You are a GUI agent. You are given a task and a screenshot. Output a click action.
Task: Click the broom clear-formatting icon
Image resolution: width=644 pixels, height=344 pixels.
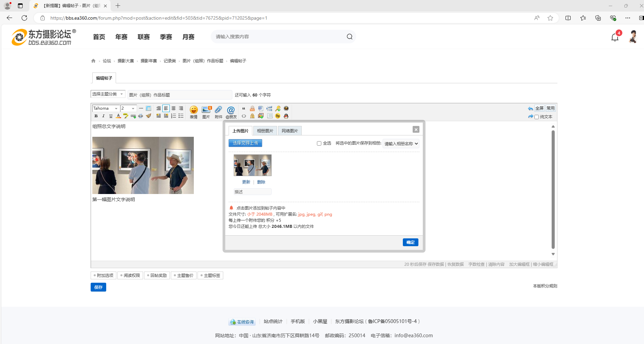[148, 116]
